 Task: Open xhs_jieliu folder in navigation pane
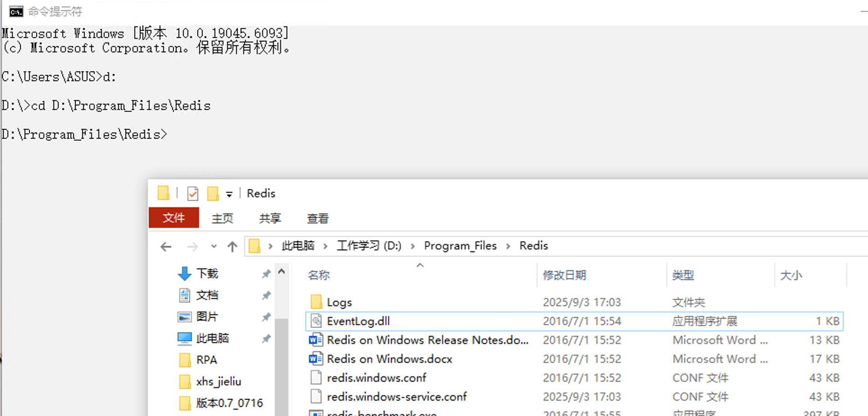pyautogui.click(x=218, y=381)
